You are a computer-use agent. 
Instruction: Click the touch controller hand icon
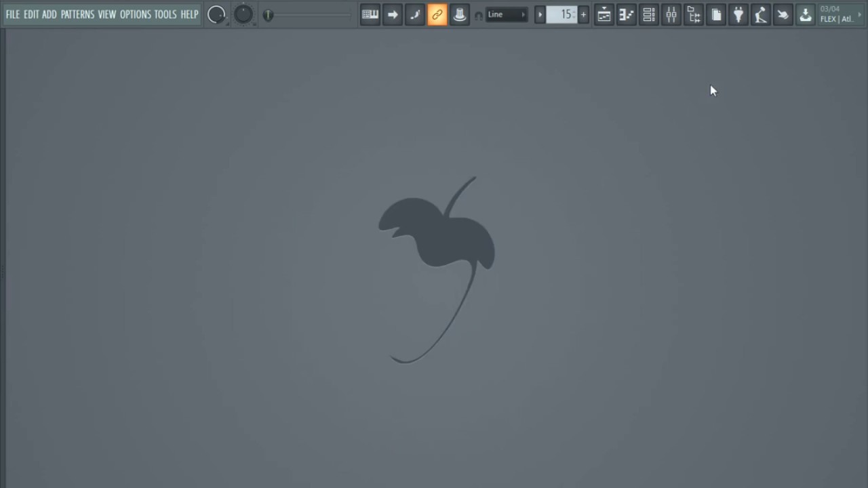pos(783,14)
